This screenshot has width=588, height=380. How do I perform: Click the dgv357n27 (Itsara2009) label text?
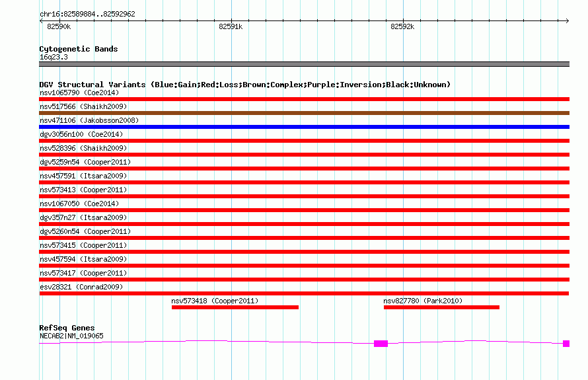point(83,217)
